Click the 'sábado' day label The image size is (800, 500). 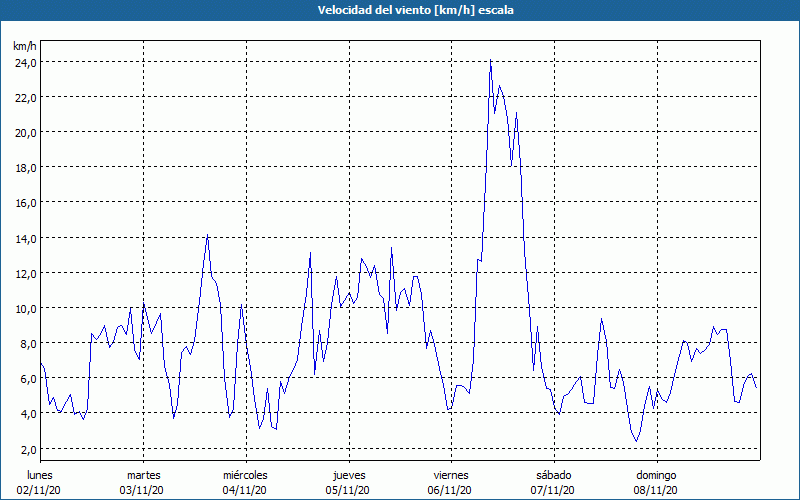(x=554, y=475)
